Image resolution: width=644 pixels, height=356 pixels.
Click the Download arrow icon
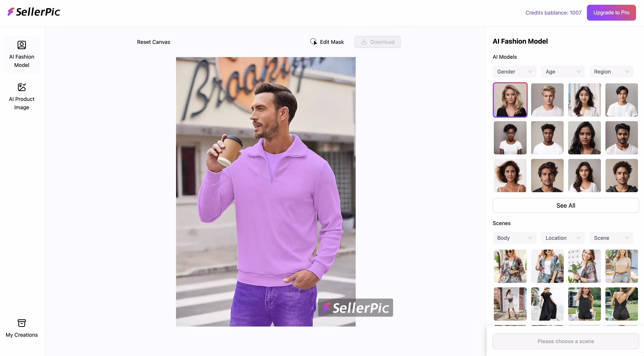point(364,42)
